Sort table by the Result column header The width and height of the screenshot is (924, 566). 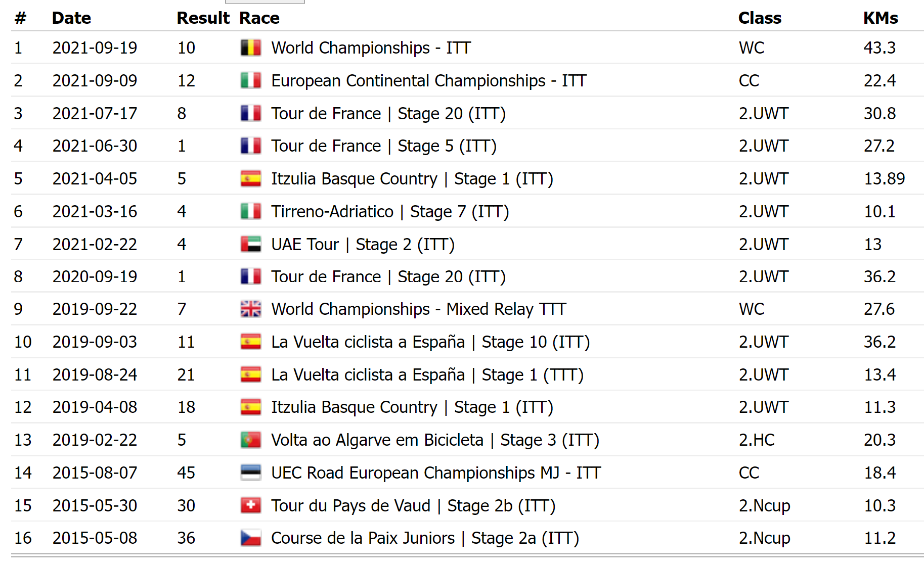click(203, 18)
